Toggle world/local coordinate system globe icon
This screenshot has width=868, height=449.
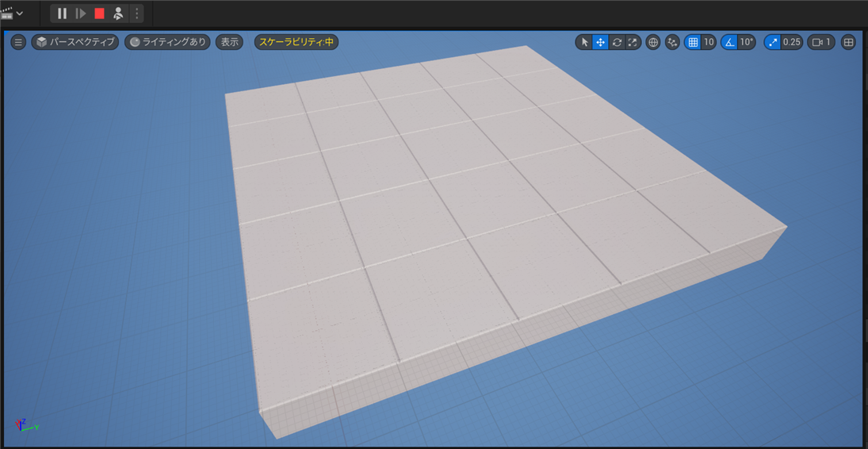[x=653, y=42]
